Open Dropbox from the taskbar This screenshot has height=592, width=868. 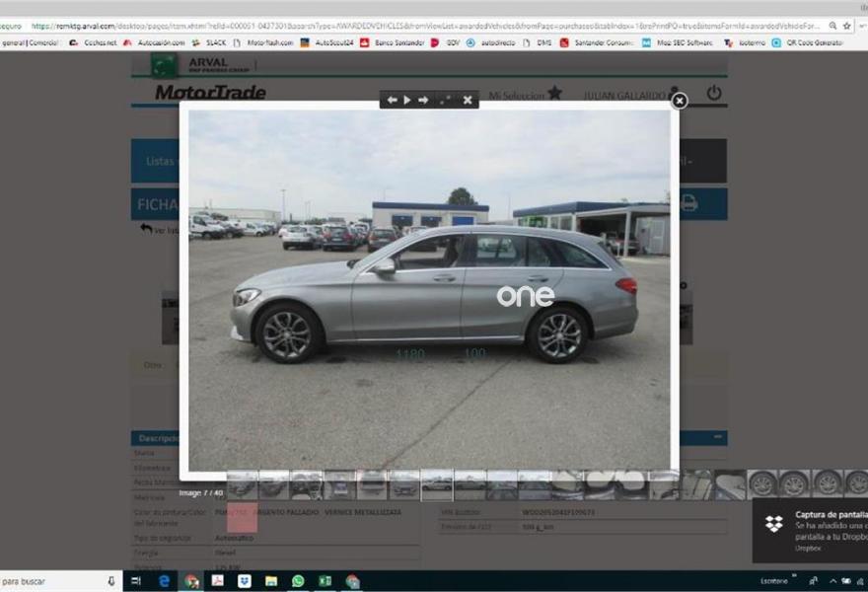coord(244,581)
